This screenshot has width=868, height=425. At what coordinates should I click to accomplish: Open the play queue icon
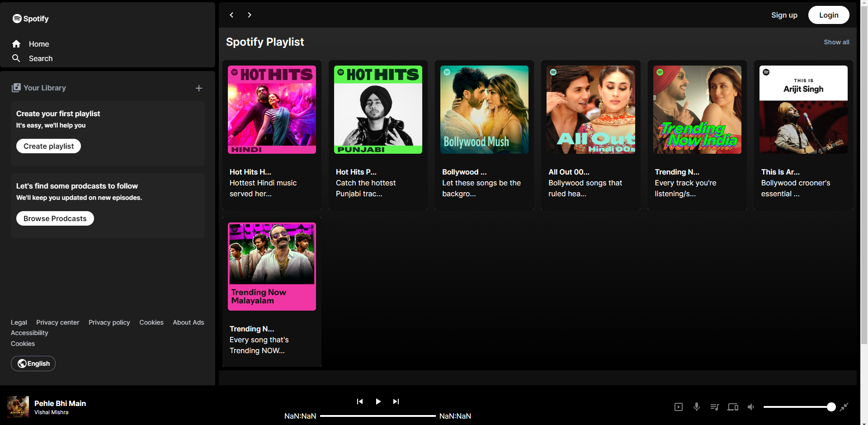click(x=715, y=407)
